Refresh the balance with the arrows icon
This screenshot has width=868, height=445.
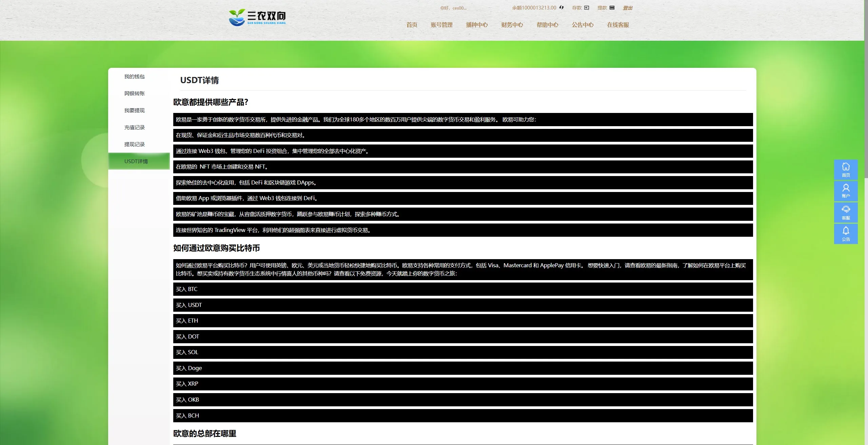point(561,7)
